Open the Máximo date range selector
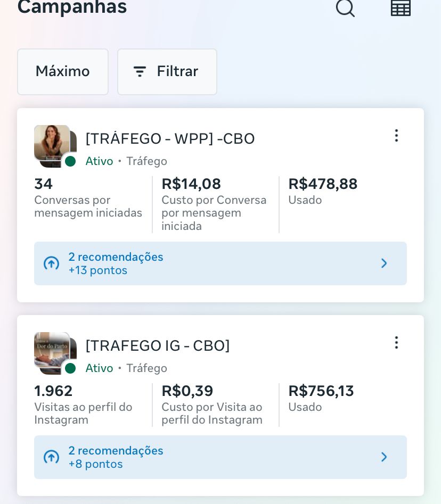 63,72
